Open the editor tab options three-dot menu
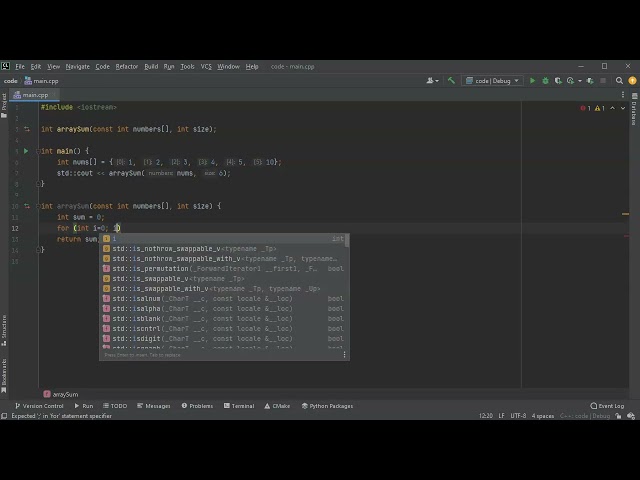 click(x=623, y=95)
